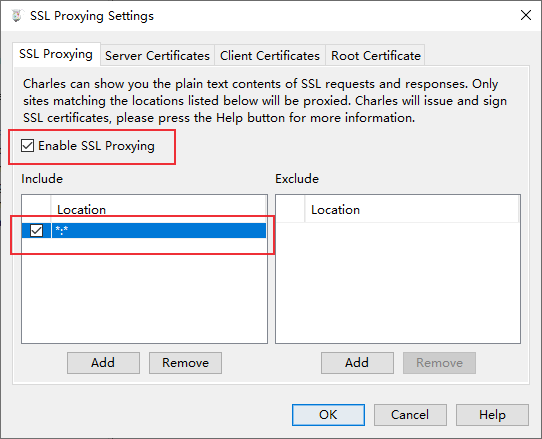Uncheck the *:* include location checkbox

(x=36, y=231)
